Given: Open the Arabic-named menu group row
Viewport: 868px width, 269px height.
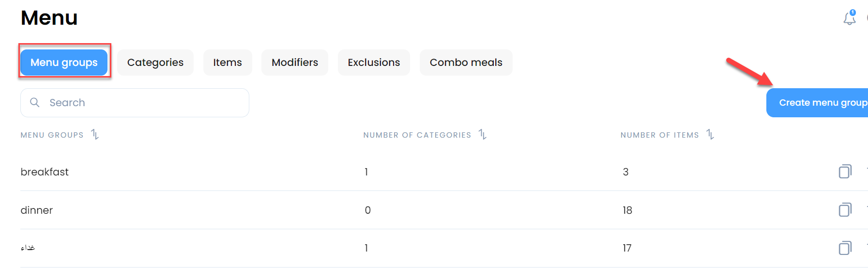Looking at the screenshot, I should [28, 248].
